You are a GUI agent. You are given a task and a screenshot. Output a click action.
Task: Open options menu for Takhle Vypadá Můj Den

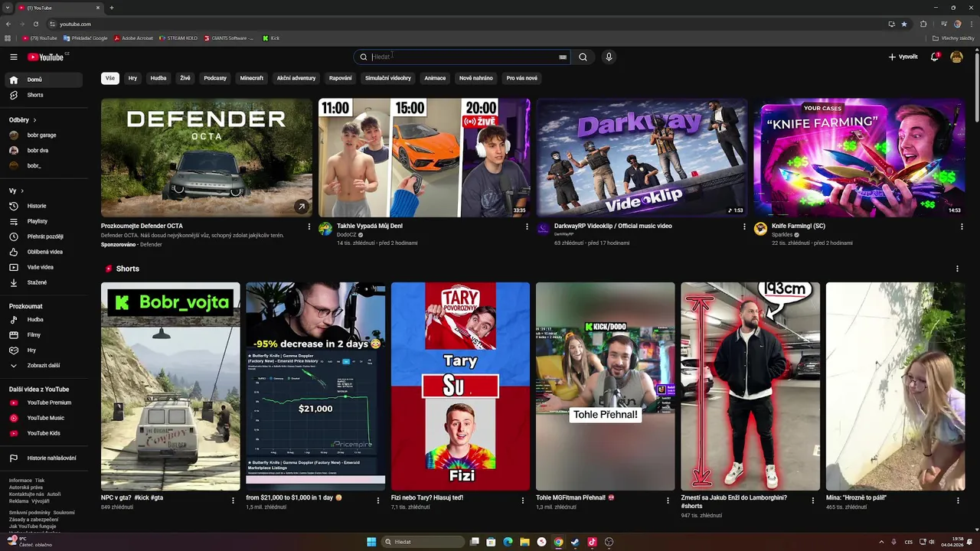[x=527, y=227]
